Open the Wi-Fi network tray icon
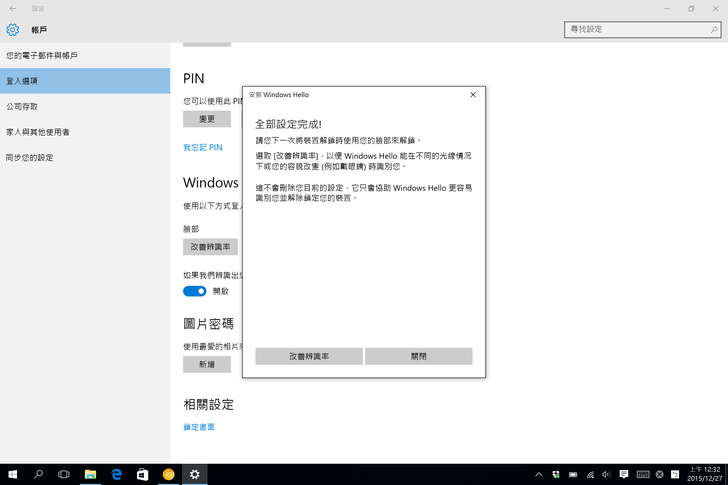 coord(590,474)
